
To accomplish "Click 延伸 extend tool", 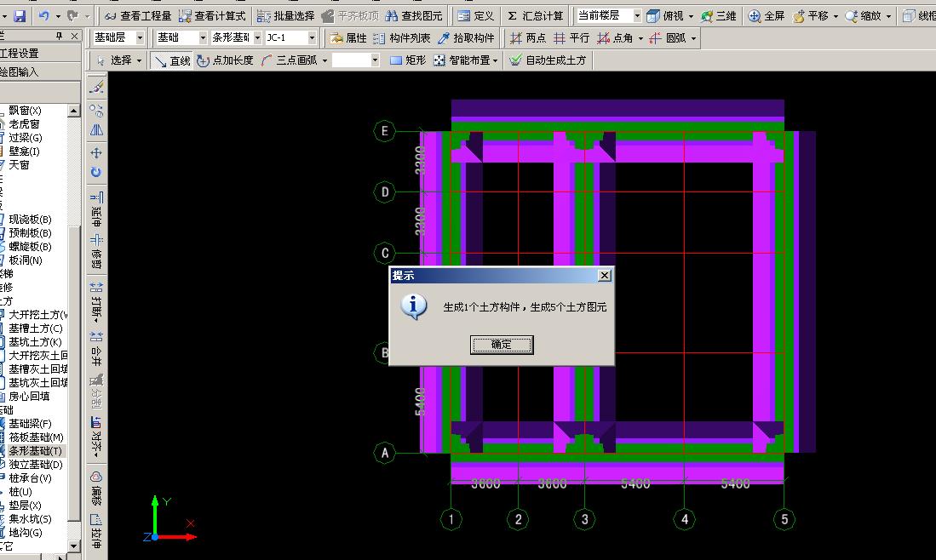I will 96,209.
